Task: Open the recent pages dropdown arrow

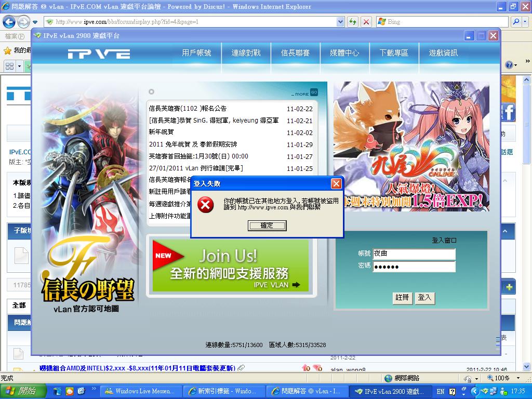Action: click(35, 22)
